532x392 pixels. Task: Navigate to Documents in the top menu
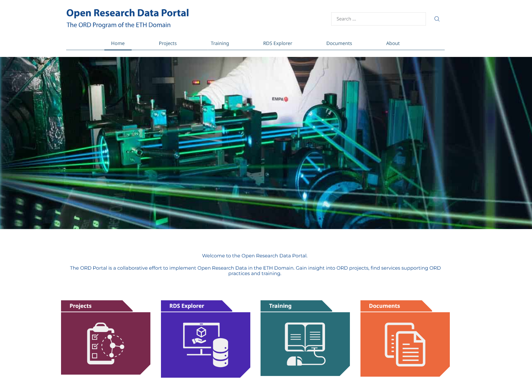pos(339,43)
